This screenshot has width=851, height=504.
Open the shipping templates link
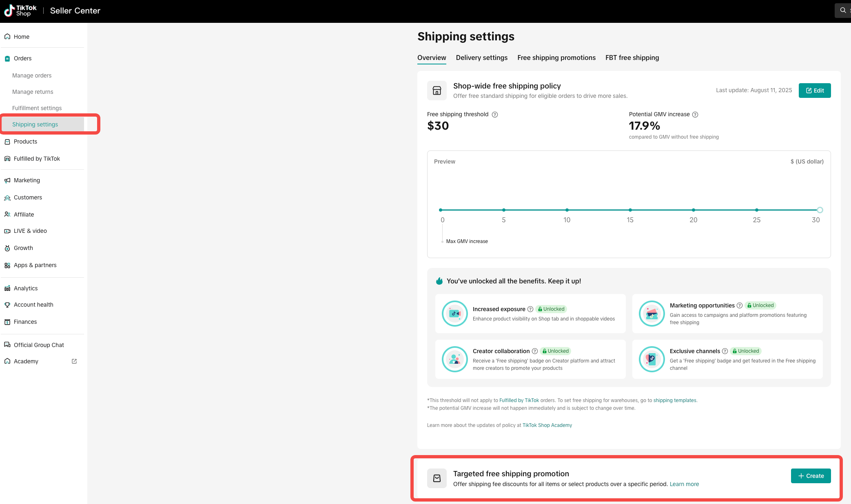[675, 400]
